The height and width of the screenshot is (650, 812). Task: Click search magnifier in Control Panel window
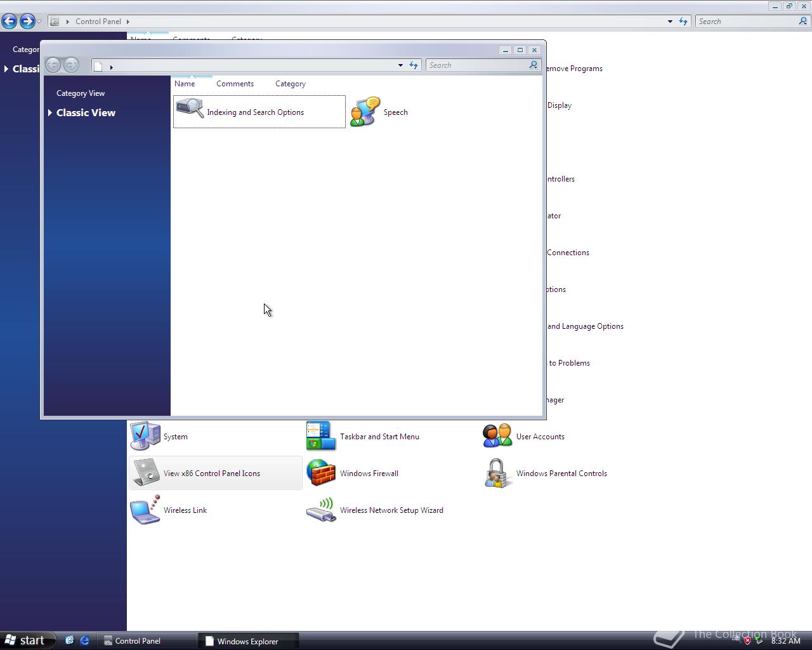coord(803,21)
